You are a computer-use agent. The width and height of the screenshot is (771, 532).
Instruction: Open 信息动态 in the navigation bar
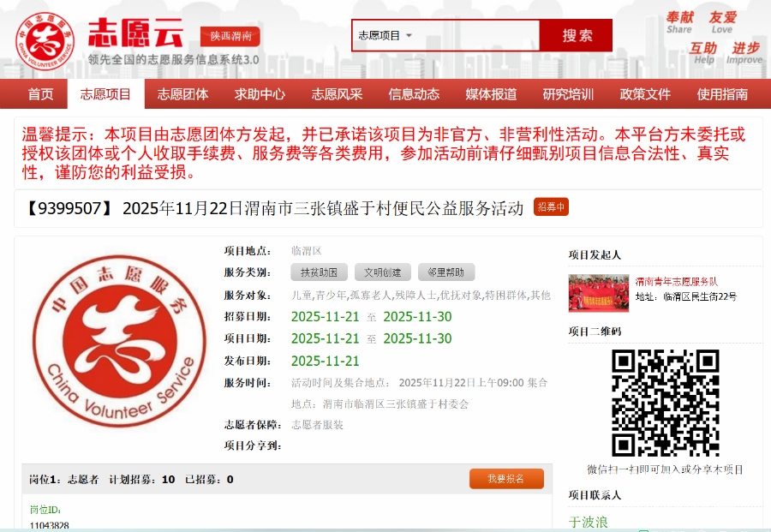[x=414, y=94]
